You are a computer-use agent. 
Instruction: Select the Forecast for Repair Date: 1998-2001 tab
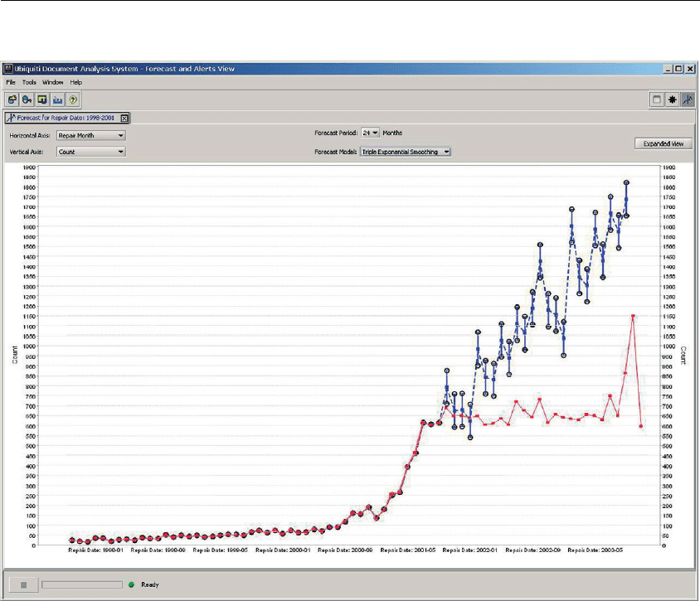point(67,118)
